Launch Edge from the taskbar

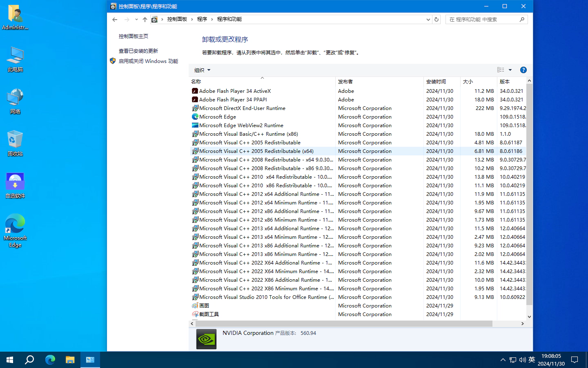tap(50, 360)
